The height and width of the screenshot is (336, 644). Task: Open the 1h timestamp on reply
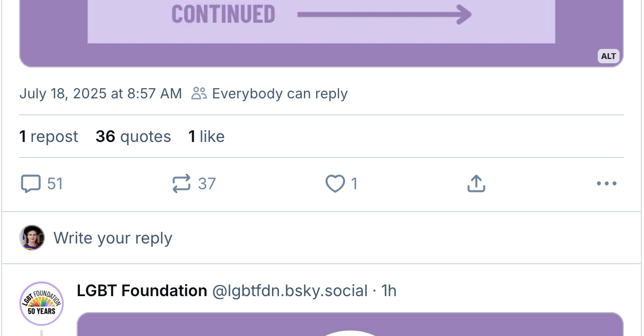[389, 291]
